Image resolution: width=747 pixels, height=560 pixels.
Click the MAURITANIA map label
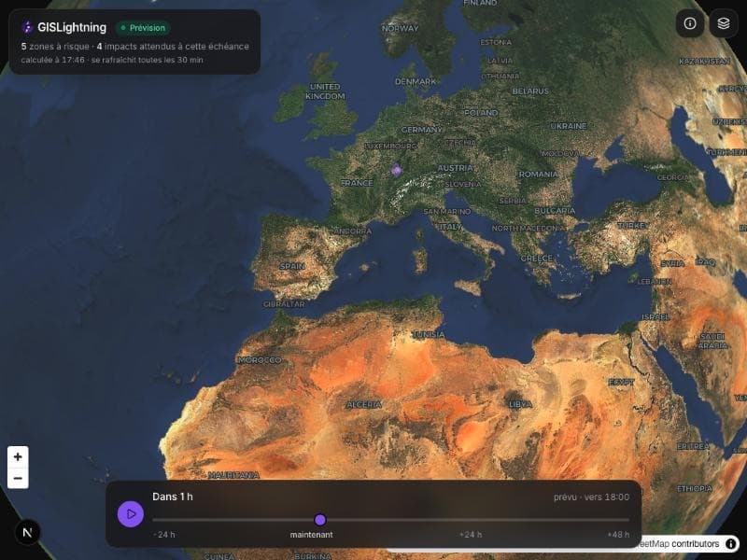234,475
